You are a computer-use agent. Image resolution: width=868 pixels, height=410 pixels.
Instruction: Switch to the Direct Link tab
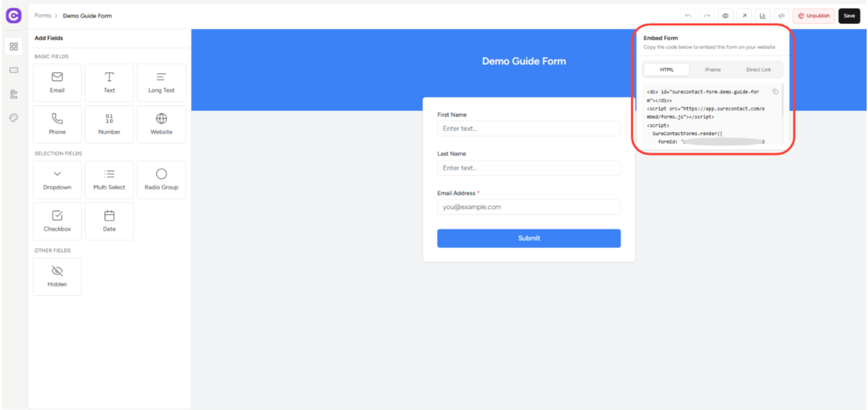(x=758, y=69)
